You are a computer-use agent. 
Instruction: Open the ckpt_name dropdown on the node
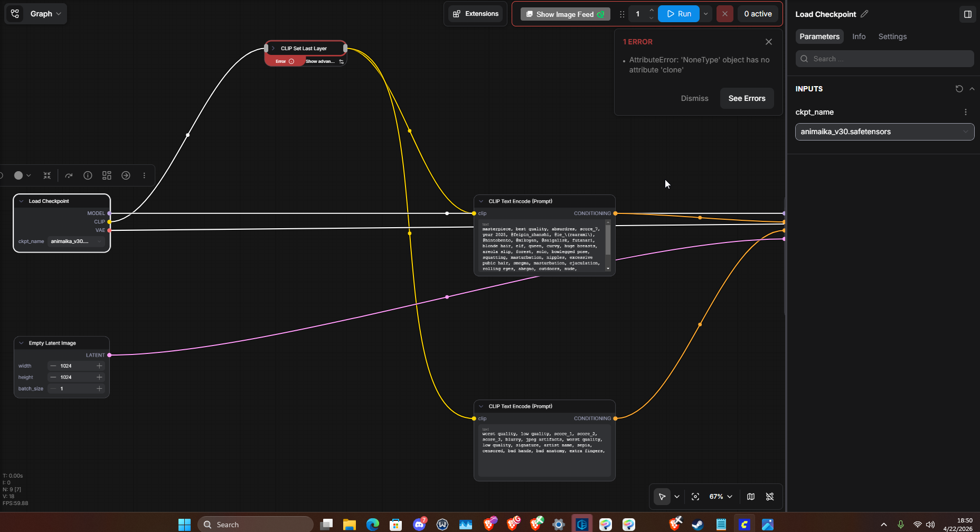76,241
